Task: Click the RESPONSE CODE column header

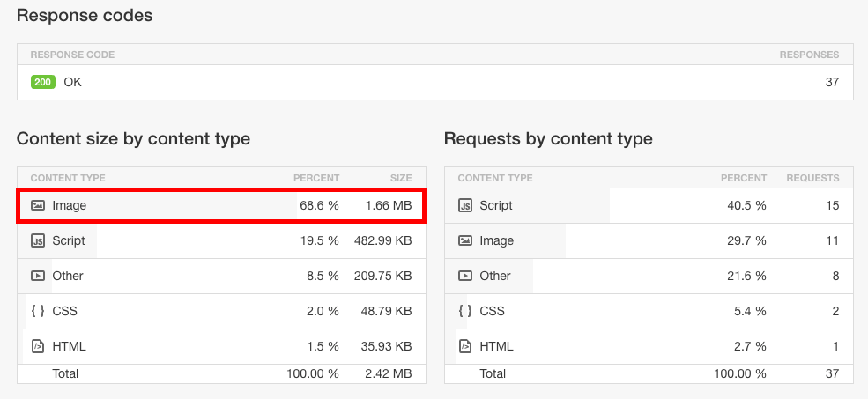Action: [x=72, y=55]
